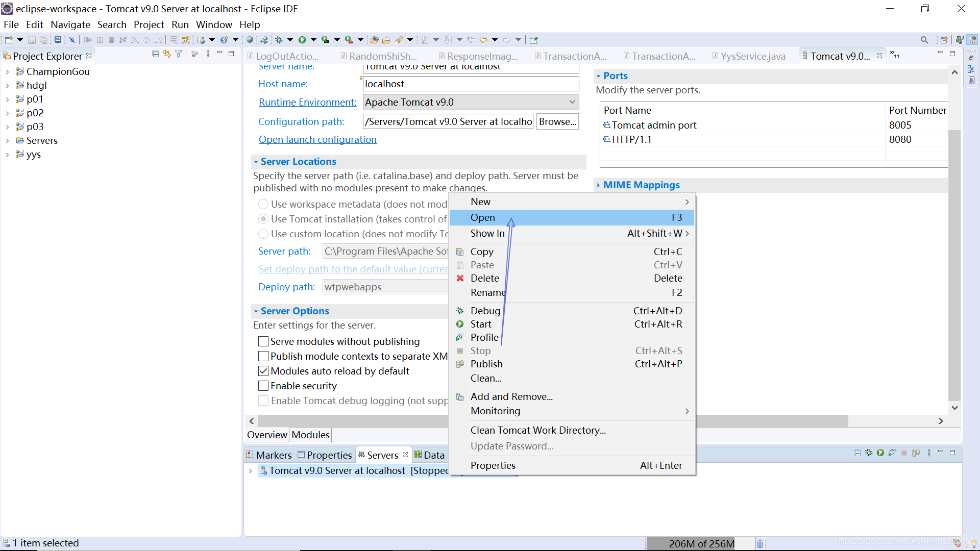Click the editor vertical scrollbar down arrow
This screenshot has height=551, width=980.
954,408
